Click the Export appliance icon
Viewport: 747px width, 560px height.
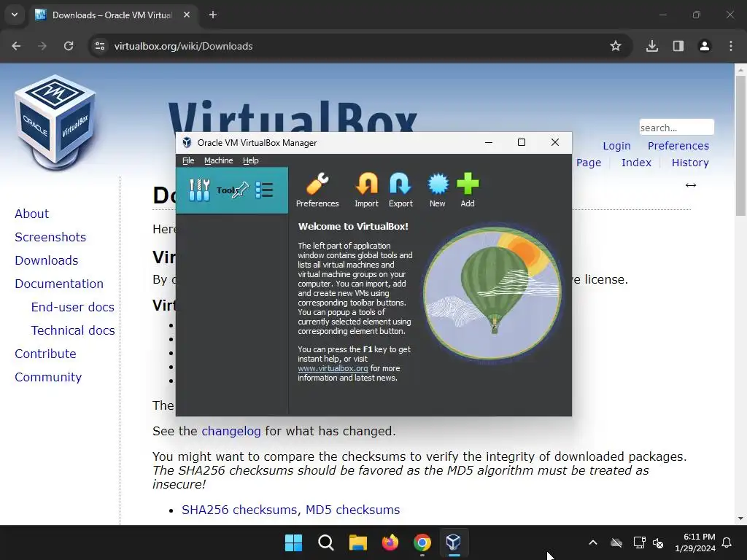(400, 190)
